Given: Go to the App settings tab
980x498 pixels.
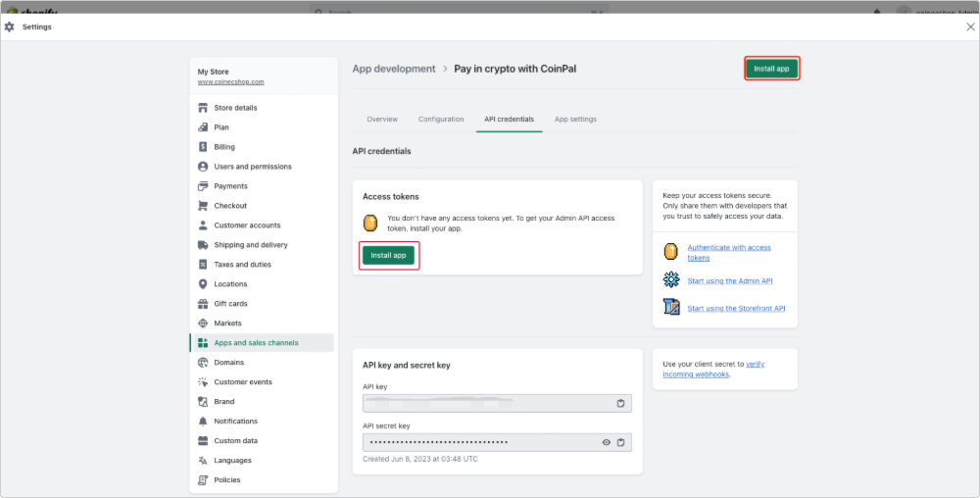Looking at the screenshot, I should pyautogui.click(x=575, y=119).
